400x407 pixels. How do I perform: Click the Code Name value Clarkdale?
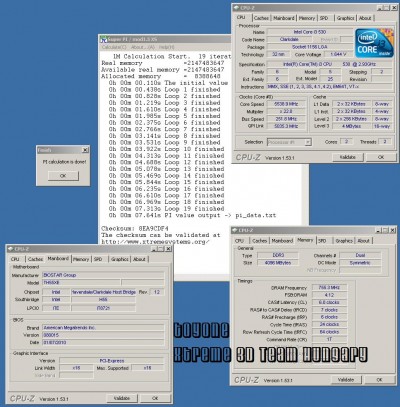pos(289,39)
